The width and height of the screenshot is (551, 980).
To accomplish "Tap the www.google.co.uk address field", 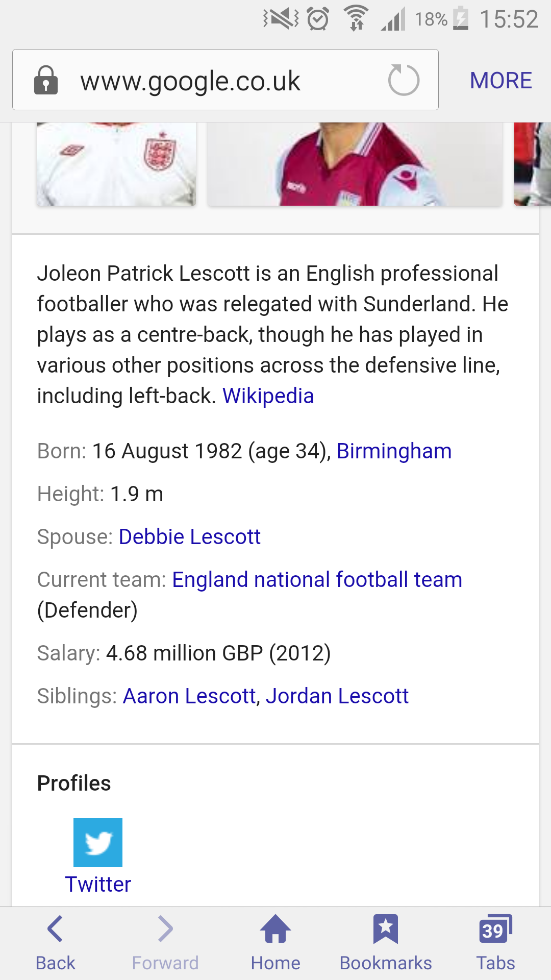I will click(204, 81).
